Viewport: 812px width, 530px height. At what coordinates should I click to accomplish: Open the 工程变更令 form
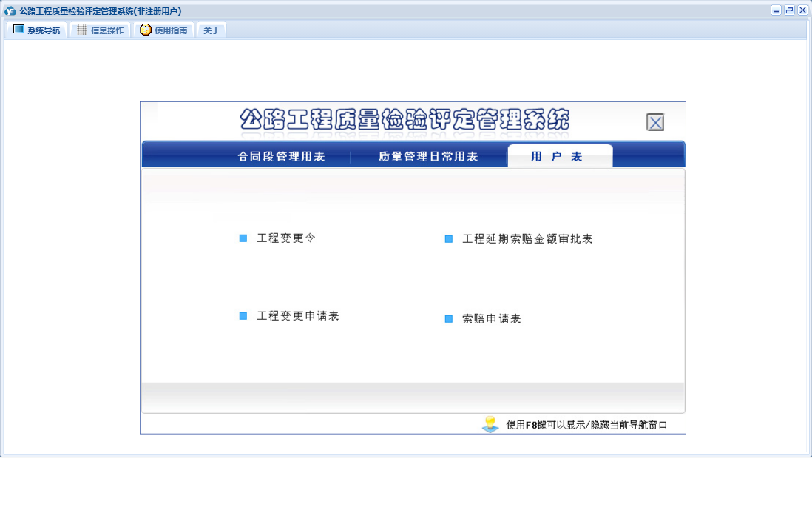pyautogui.click(x=286, y=238)
